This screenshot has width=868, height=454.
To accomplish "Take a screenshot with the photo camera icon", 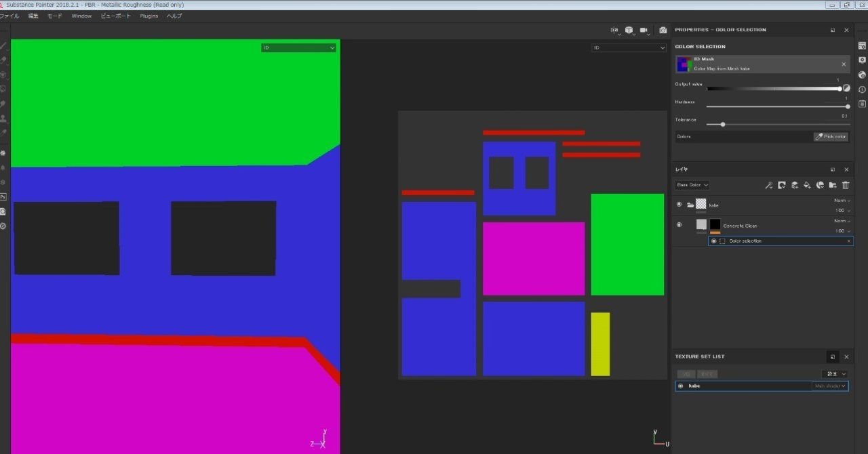I will pyautogui.click(x=663, y=30).
